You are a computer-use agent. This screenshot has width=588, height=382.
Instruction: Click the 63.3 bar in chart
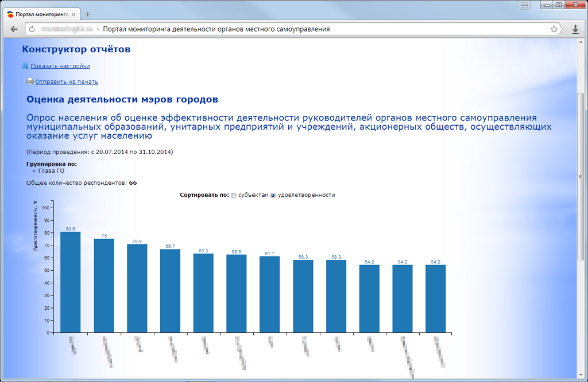click(203, 293)
